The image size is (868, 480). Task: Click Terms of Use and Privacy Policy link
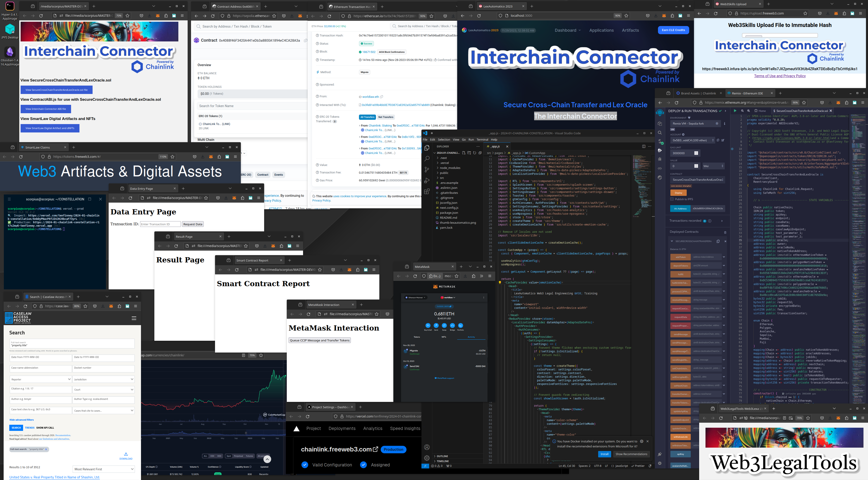click(x=780, y=76)
